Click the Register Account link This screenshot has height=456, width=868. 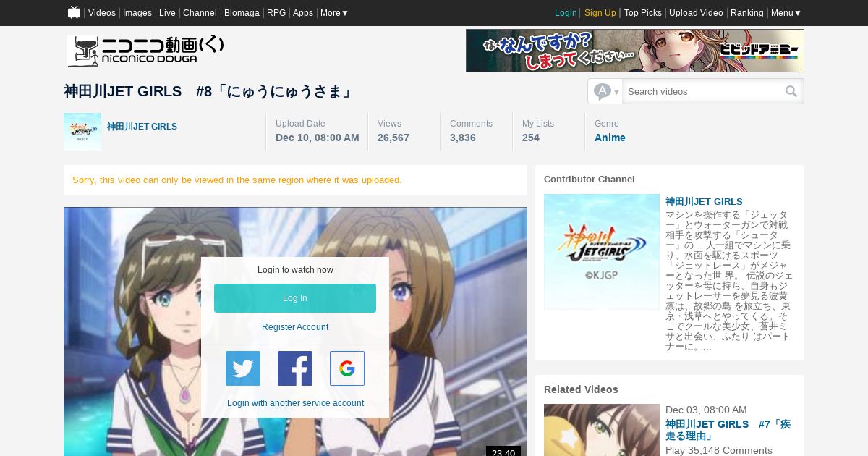295,327
